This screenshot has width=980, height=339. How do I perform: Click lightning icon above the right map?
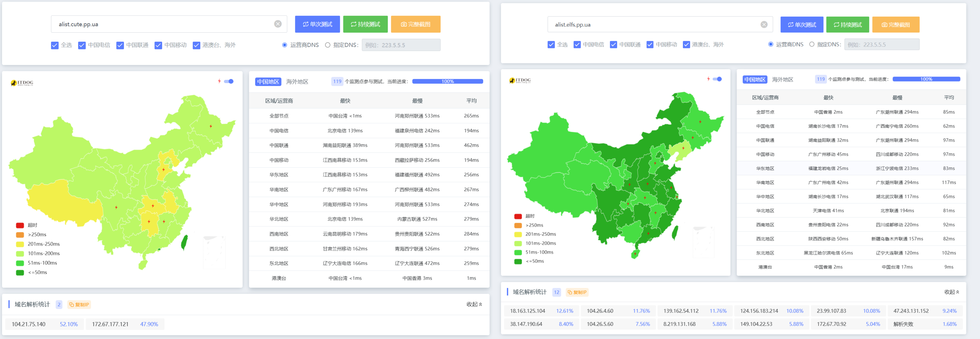point(708,79)
